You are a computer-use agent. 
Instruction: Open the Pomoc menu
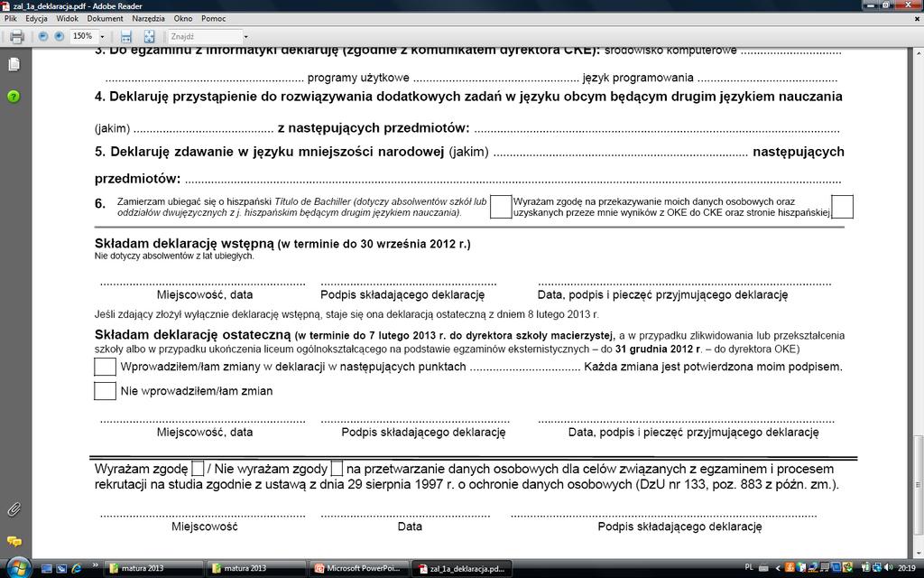213,18
